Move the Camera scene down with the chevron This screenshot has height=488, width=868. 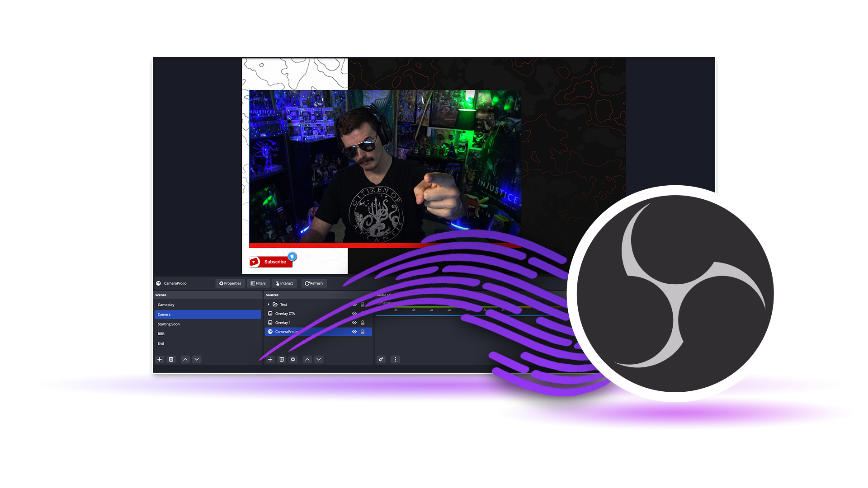click(x=197, y=360)
